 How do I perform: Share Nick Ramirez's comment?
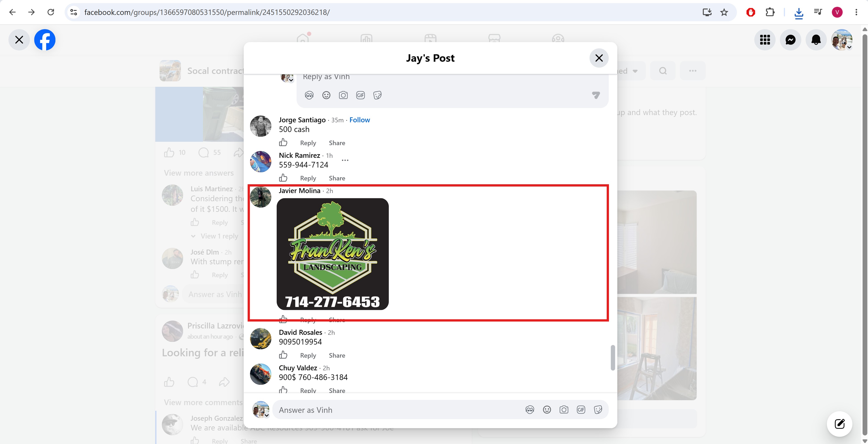pos(337,178)
